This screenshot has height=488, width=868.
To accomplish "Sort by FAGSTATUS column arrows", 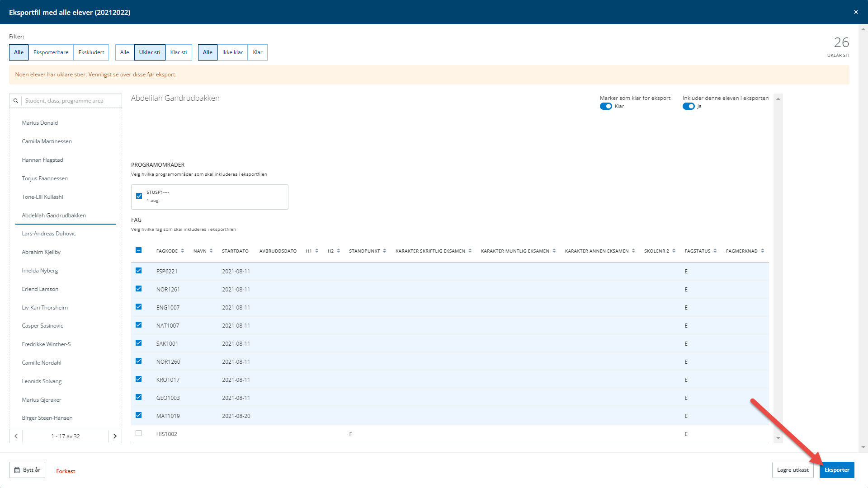I will [715, 251].
